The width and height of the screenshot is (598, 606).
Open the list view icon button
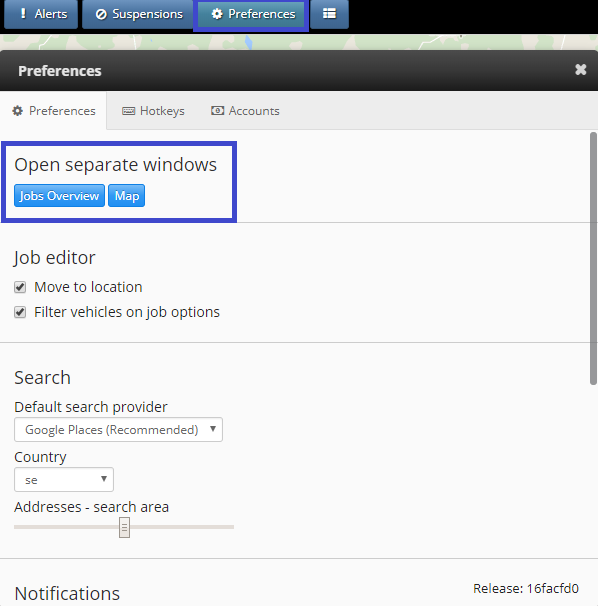(329, 14)
